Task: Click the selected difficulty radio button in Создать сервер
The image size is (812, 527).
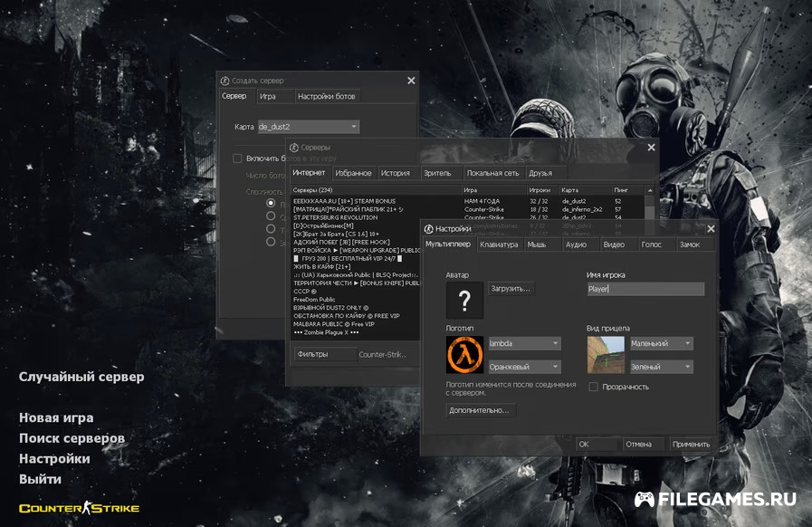Action: pos(271,203)
